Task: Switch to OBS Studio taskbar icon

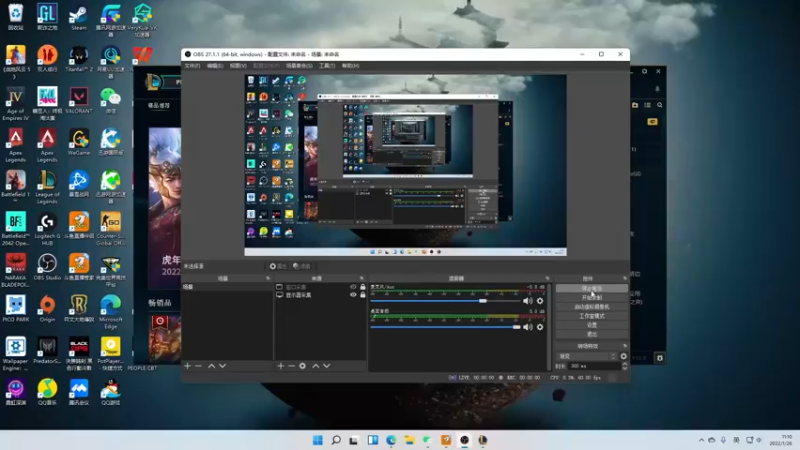Action: pos(464,440)
